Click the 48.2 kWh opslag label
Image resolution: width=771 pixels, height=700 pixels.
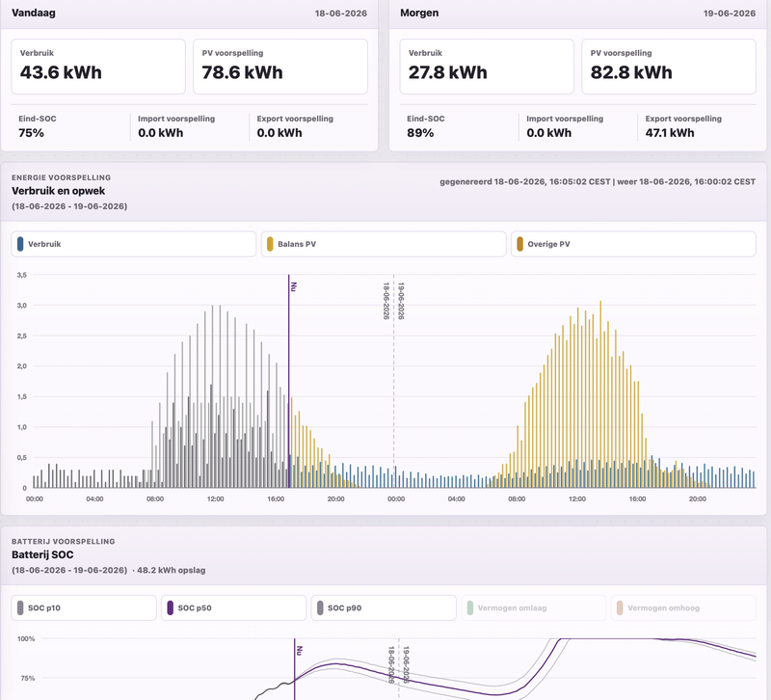[172, 570]
